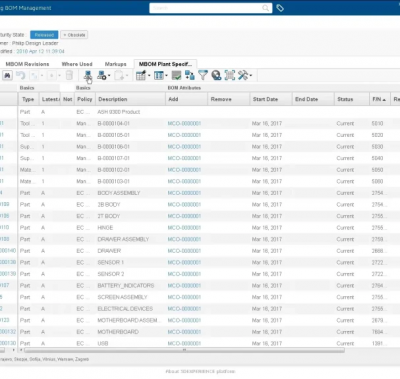Open dropdown arrow beside table edit icon
400x379 pixels.
click(x=149, y=76)
